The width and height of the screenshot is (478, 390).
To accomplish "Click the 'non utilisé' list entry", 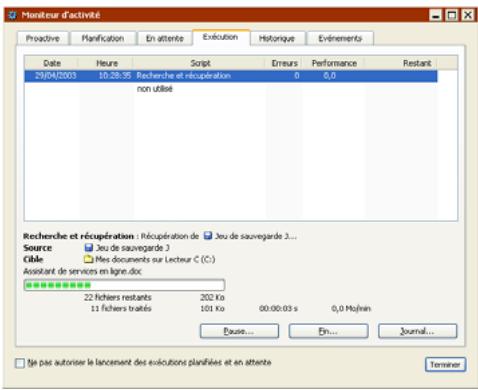I will (x=155, y=89).
